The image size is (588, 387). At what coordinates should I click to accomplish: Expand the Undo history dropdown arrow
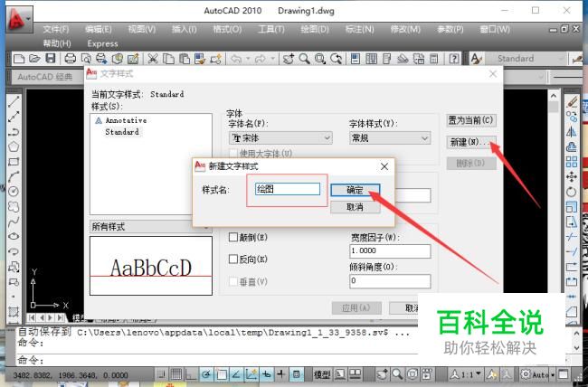click(248, 59)
